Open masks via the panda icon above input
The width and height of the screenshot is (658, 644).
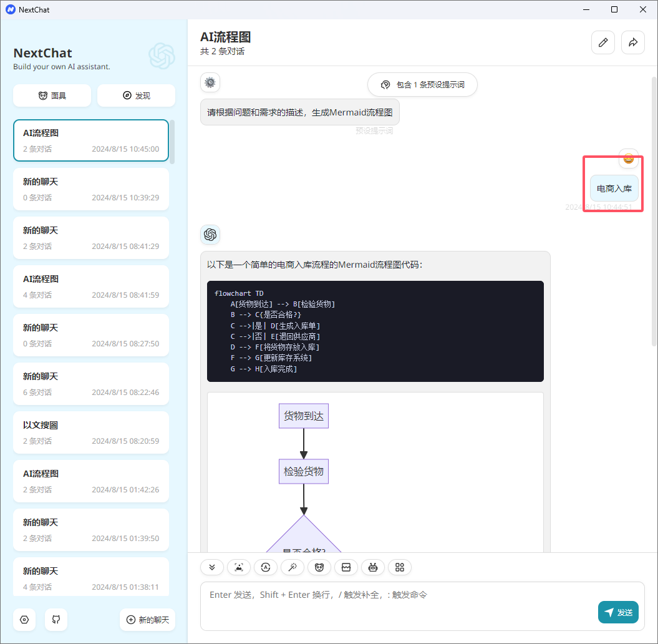click(x=319, y=567)
